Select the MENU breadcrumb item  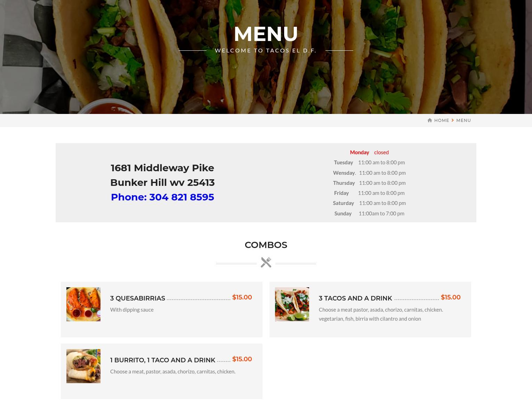[x=464, y=120]
